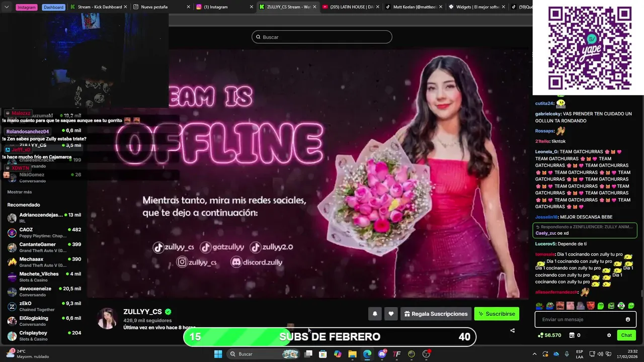Image resolution: width=644 pixels, height=362 pixels.
Task: Open the emoji picker in chat input
Action: 627,319
